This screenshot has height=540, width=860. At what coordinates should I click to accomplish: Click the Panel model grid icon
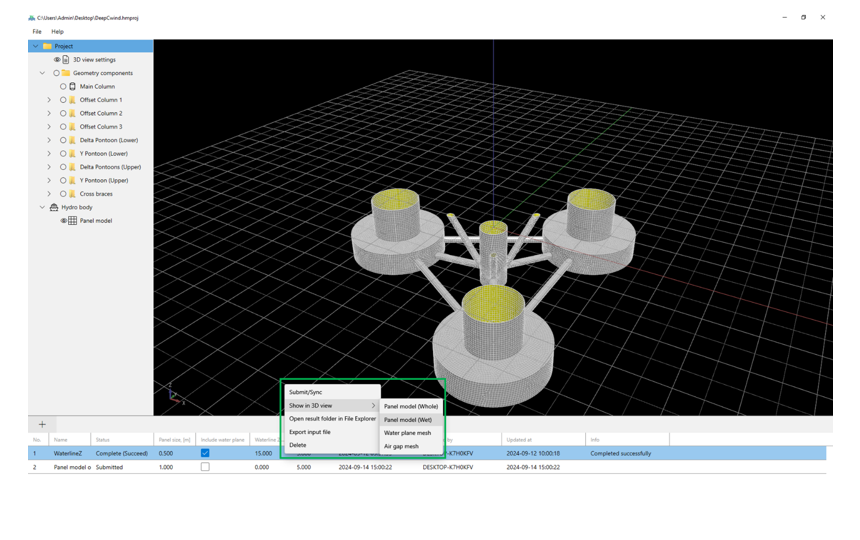72,220
